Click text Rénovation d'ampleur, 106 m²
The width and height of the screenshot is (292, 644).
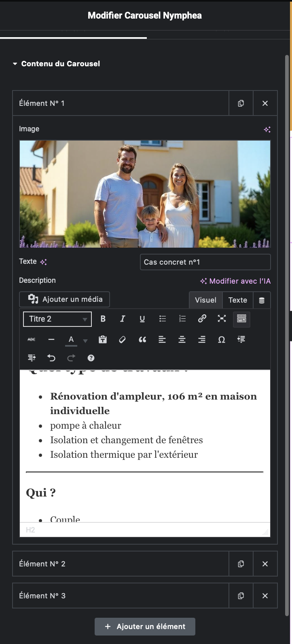point(126,396)
